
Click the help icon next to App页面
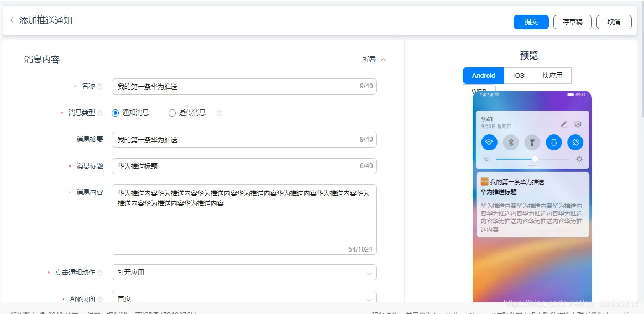(100, 299)
